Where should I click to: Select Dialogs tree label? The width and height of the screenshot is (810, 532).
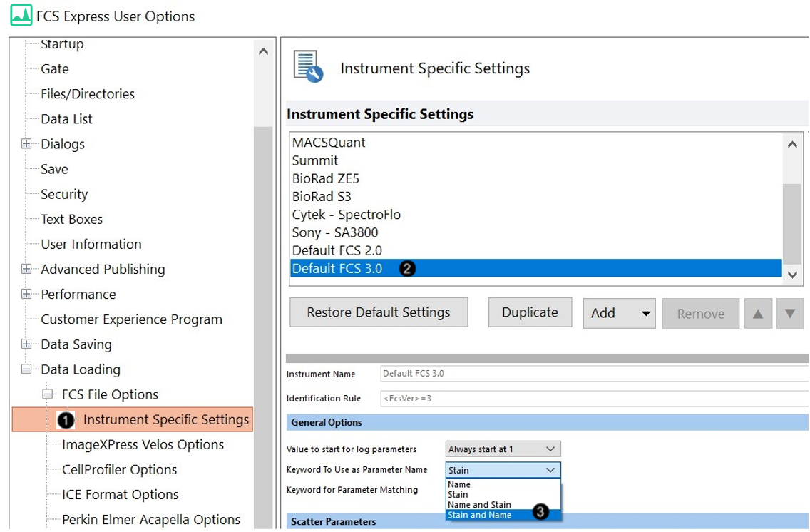[x=63, y=143]
